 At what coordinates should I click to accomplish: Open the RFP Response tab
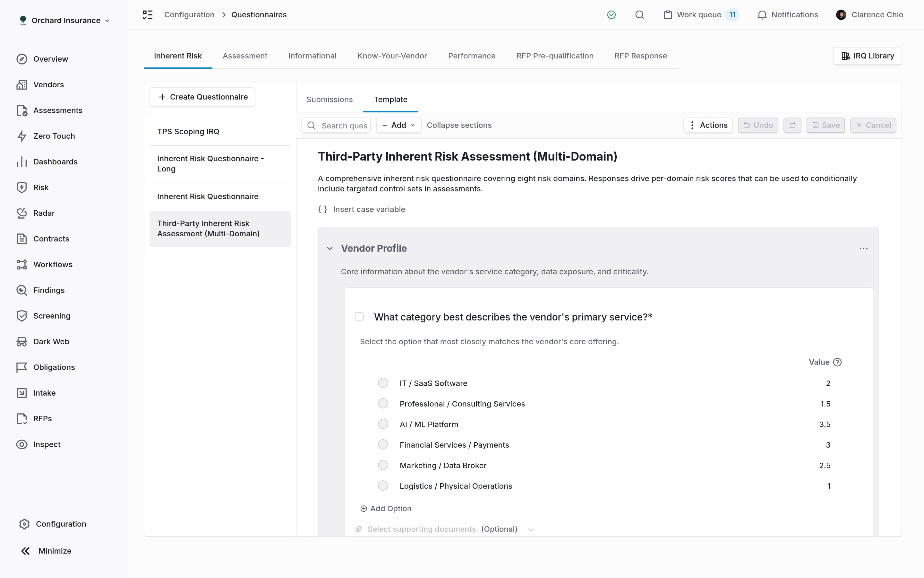(640, 56)
